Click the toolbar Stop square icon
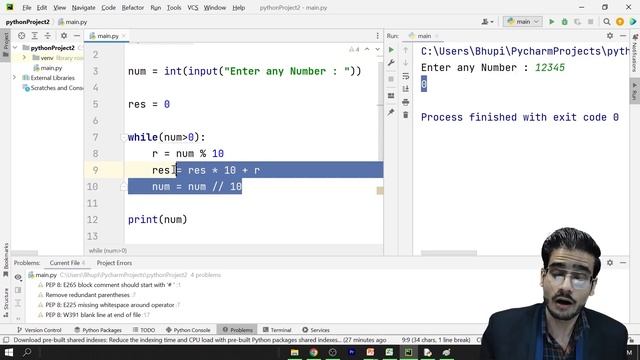The image size is (640, 360). (590, 22)
